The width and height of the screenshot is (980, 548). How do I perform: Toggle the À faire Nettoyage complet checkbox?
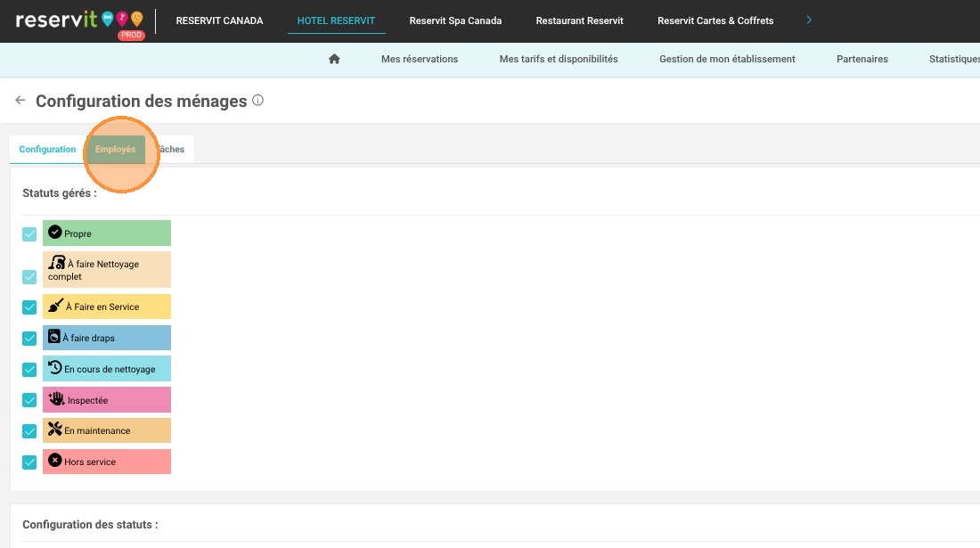(x=29, y=277)
